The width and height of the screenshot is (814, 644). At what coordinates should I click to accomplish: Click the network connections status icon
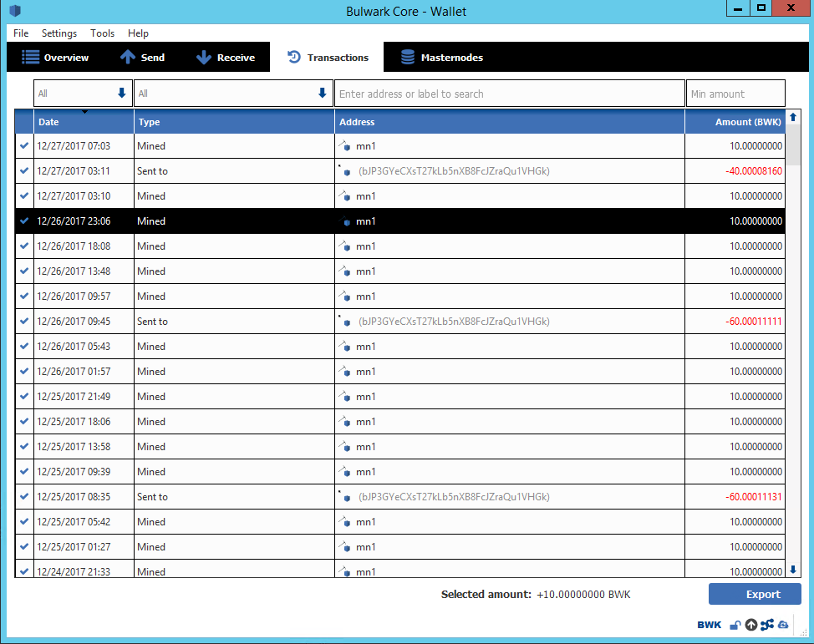[766, 625]
